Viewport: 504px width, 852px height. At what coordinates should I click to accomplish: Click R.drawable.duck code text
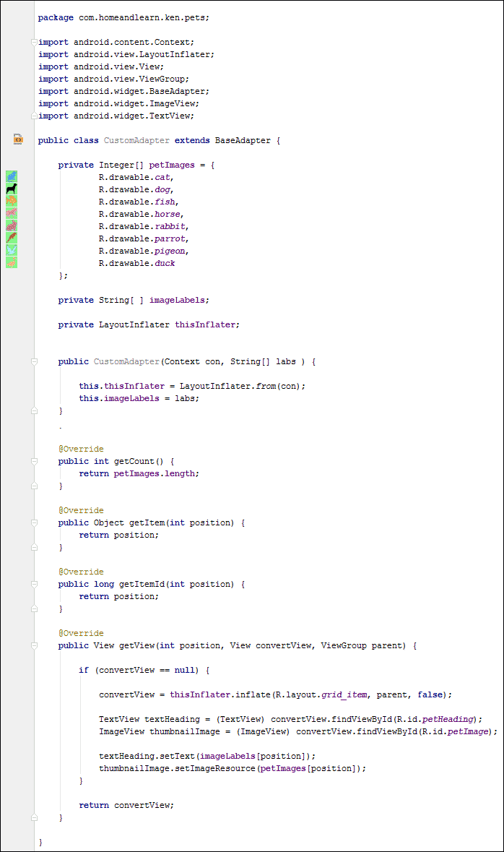coord(137,263)
